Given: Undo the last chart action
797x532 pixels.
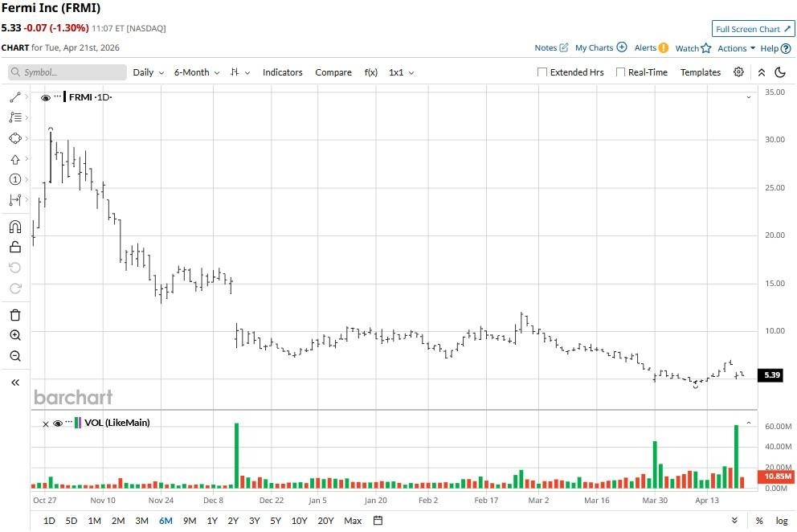Looking at the screenshot, I should click(x=15, y=268).
